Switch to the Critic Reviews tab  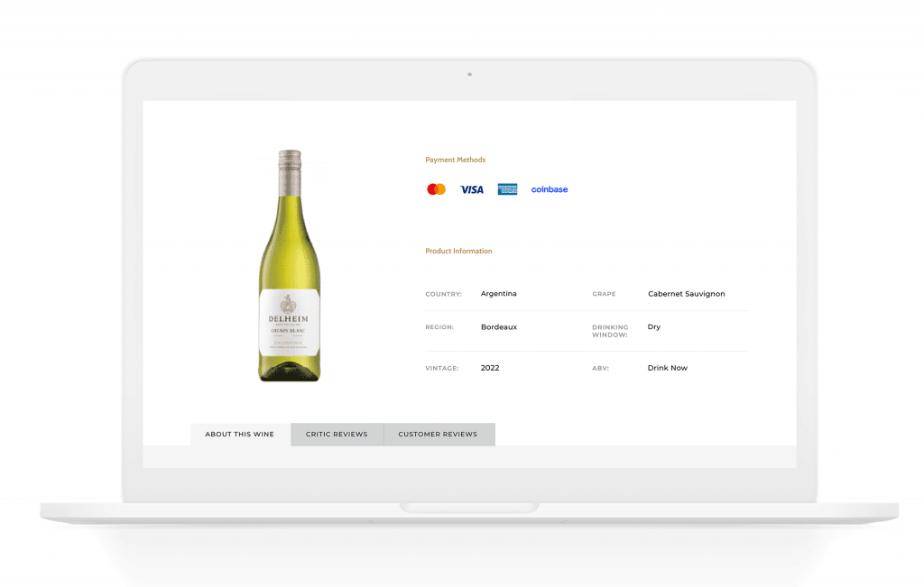pos(337,434)
